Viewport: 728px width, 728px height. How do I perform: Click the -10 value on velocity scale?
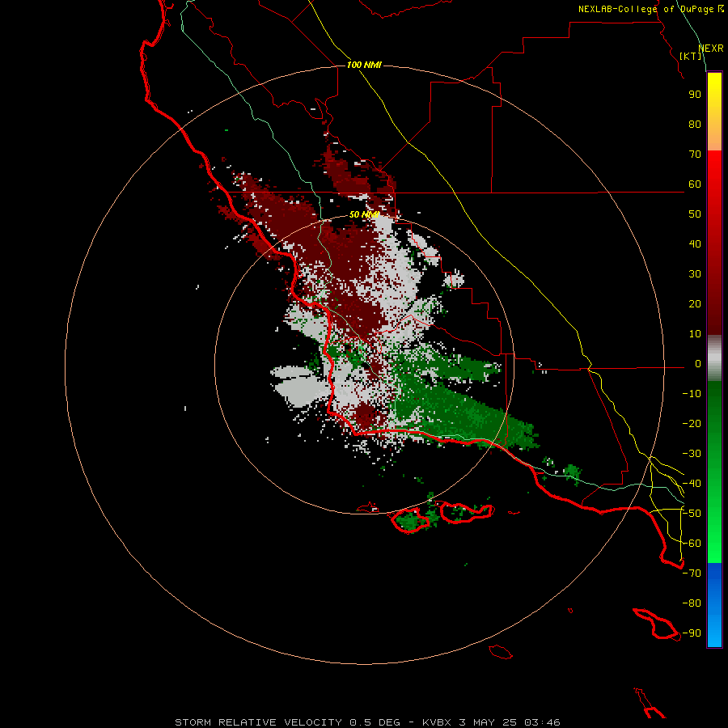(x=692, y=394)
